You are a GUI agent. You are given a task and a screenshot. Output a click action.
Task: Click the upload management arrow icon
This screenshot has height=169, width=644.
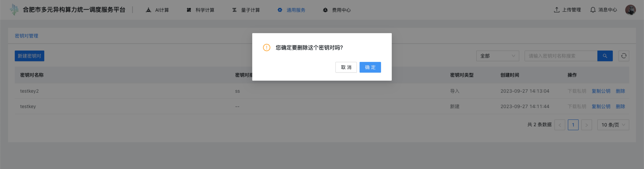(557, 10)
